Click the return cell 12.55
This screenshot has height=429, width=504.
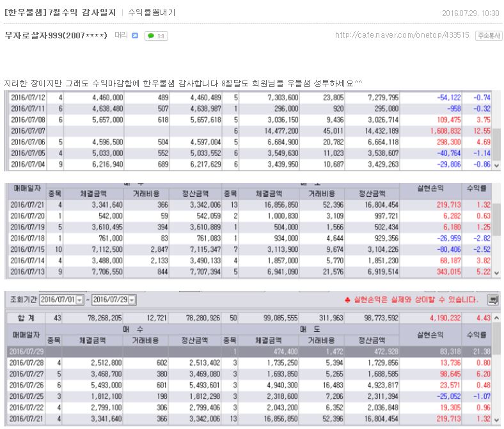tap(481, 131)
